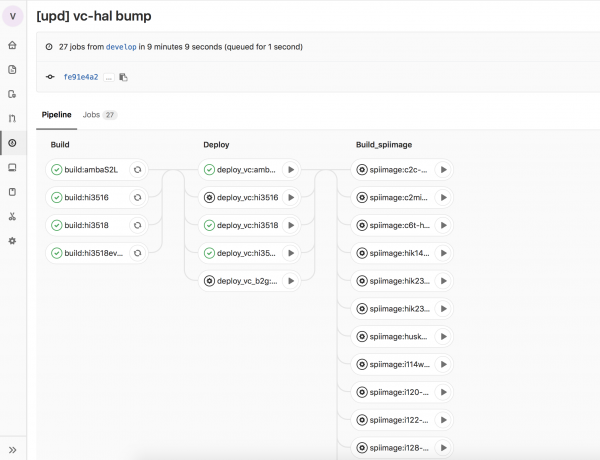The image size is (600, 460).
Task: Retry the build:ambaS2L job
Action: point(137,170)
